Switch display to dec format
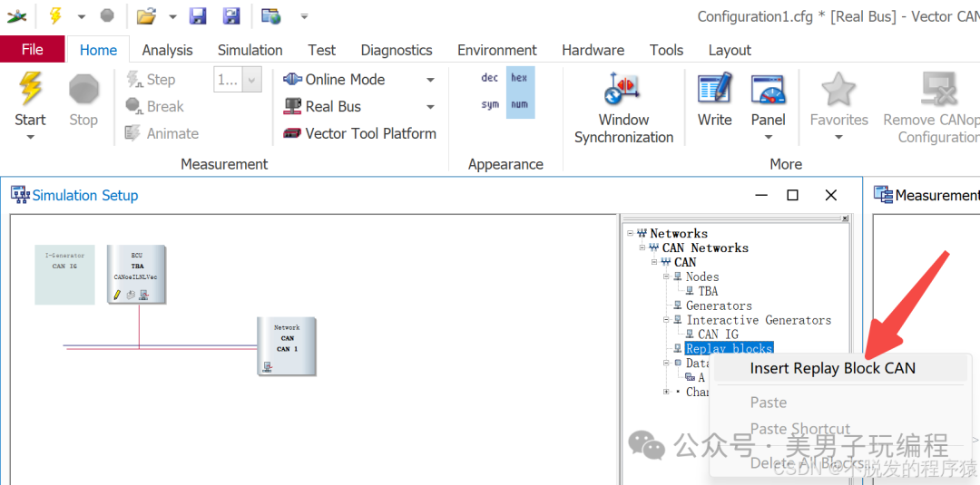 pyautogui.click(x=489, y=78)
